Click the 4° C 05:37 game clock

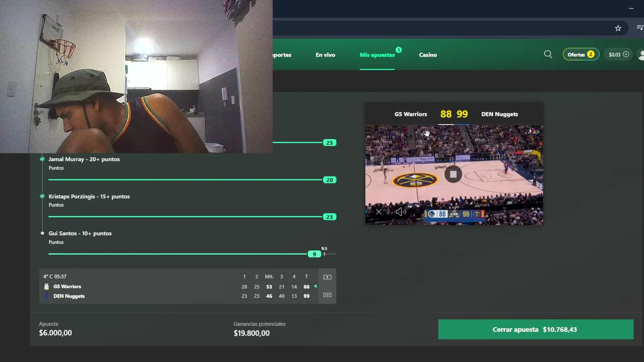coord(55,277)
